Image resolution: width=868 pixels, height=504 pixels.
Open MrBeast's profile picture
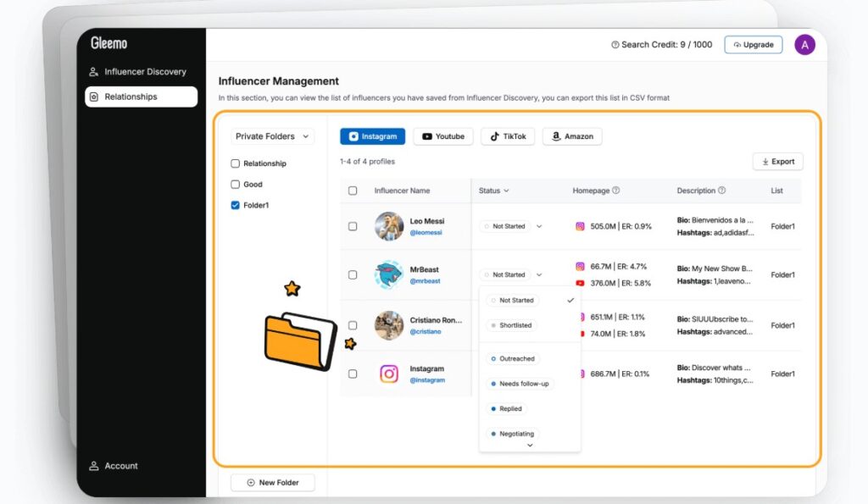coord(388,275)
